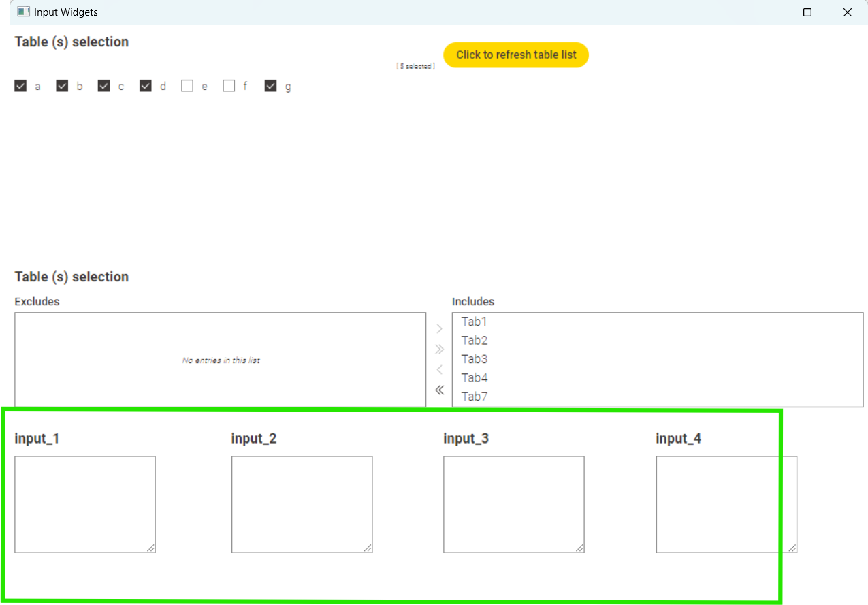Click the resize handle of input_3 box
This screenshot has height=605, width=868.
(579, 548)
